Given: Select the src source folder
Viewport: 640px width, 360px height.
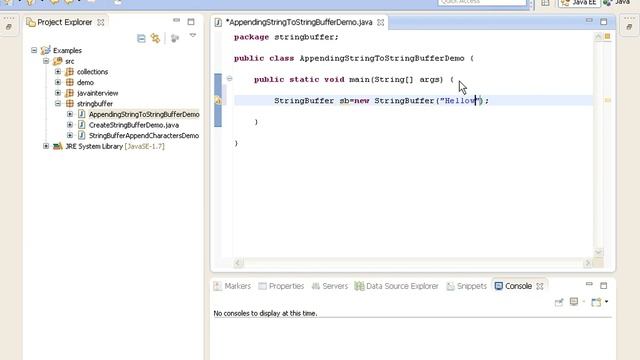Looking at the screenshot, I should pos(70,61).
